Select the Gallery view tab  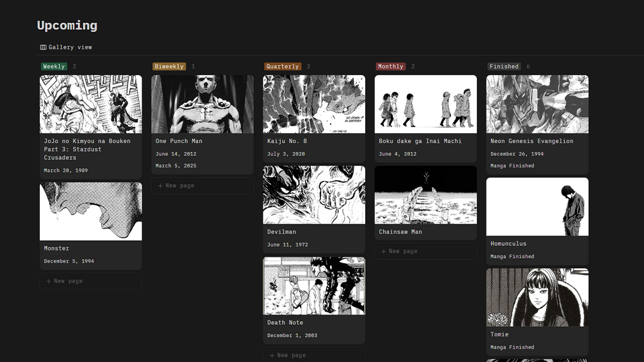coord(66,47)
